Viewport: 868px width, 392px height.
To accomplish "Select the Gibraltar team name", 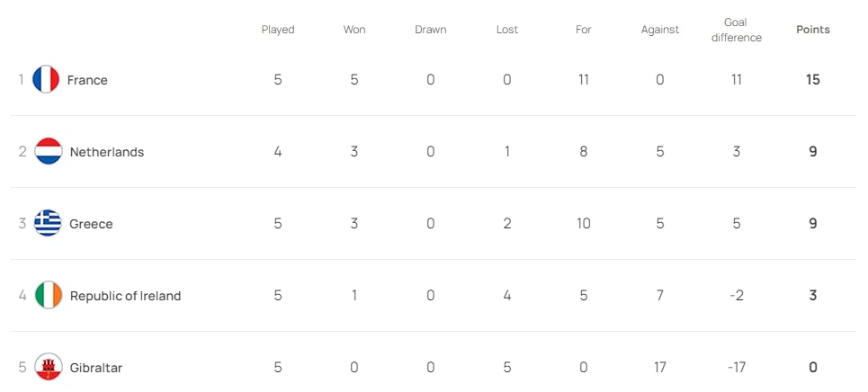I will point(96,368).
